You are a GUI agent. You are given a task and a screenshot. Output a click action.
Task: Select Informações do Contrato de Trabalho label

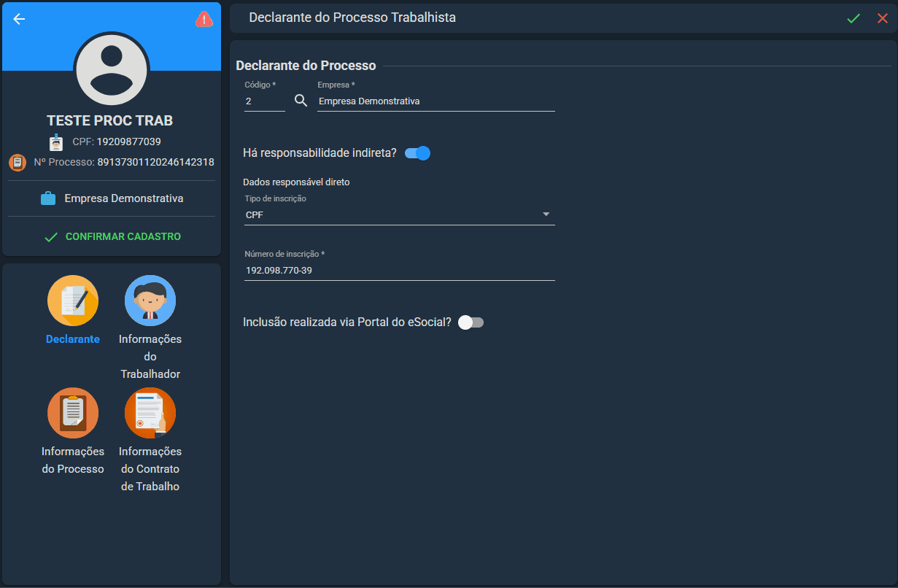click(150, 469)
